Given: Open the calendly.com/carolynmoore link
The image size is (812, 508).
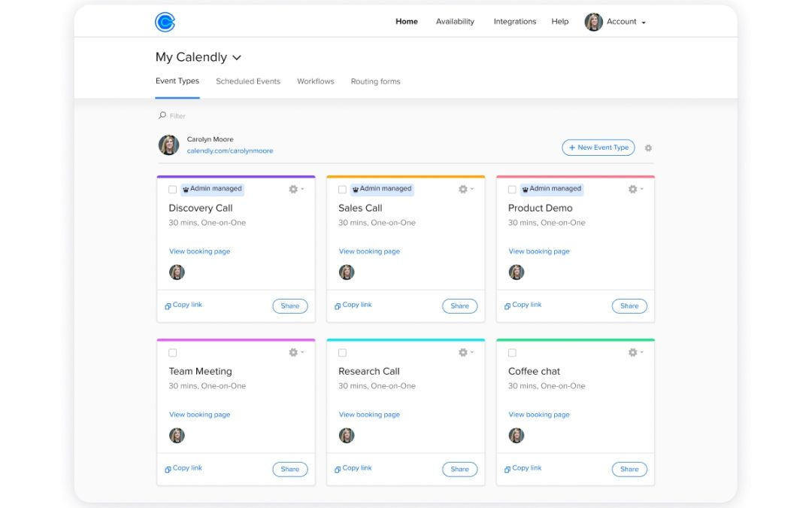Looking at the screenshot, I should (x=230, y=151).
